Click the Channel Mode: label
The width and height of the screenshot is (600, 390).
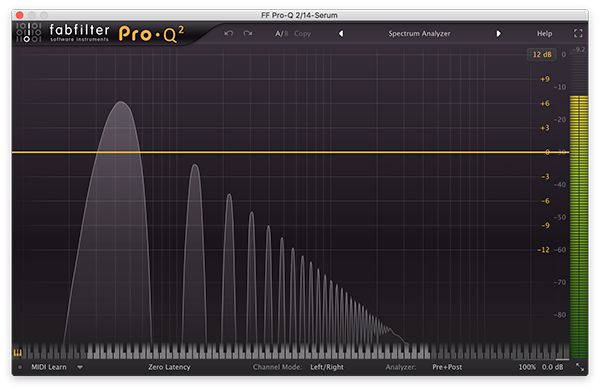277,367
